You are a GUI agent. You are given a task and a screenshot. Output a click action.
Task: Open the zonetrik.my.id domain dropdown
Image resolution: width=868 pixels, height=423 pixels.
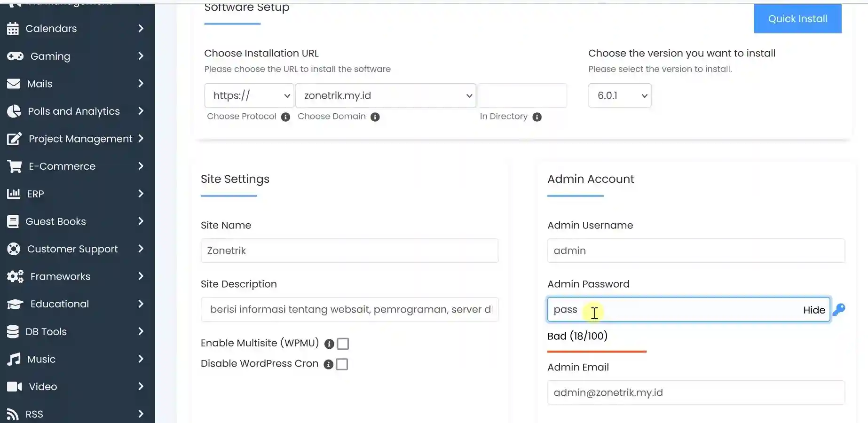click(x=386, y=95)
